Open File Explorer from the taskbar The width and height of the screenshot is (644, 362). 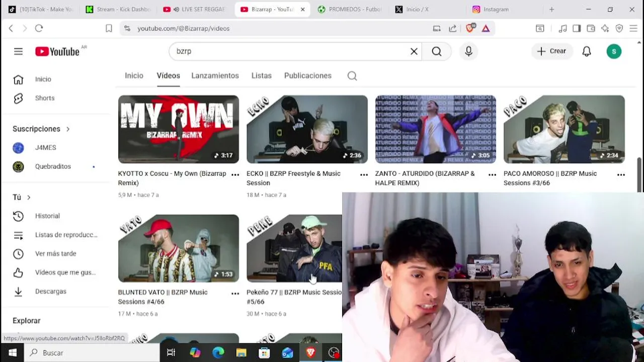pos(241,353)
